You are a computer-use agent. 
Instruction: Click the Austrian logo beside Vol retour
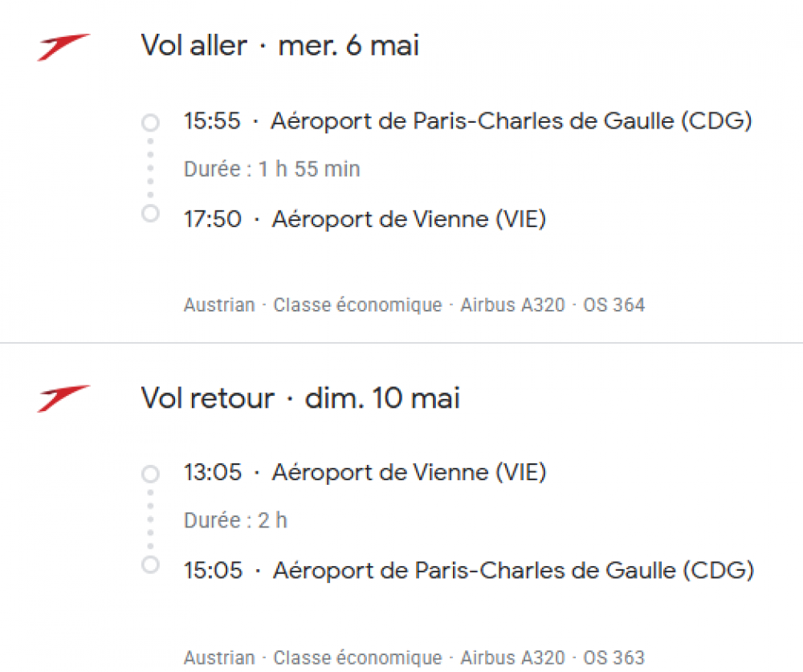tap(63, 398)
